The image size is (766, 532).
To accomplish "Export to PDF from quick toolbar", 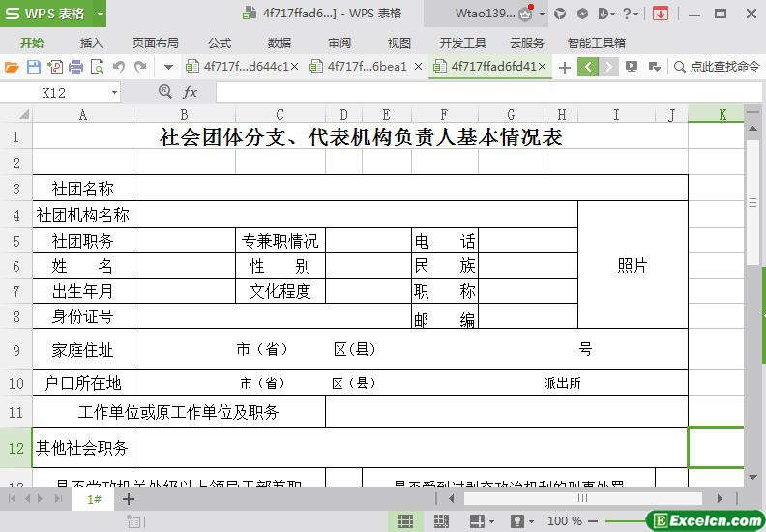I will 55,67.
